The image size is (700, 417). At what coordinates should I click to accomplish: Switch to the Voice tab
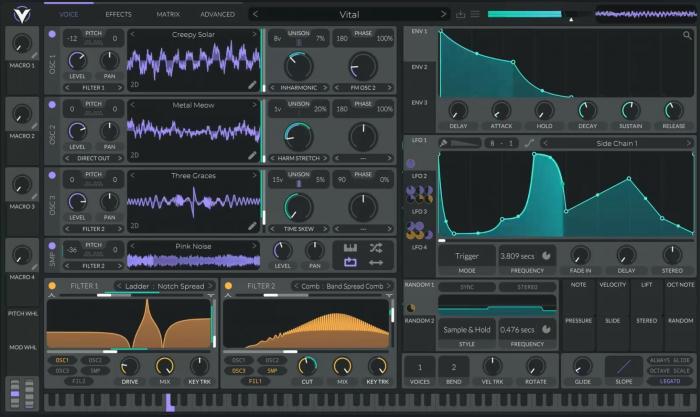[x=68, y=14]
